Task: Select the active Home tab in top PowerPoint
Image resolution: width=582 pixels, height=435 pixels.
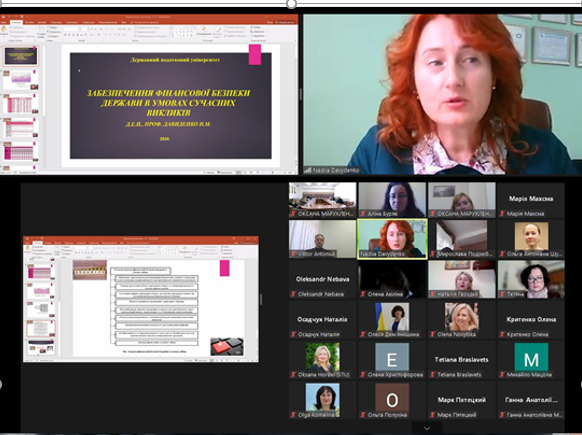Action: pyautogui.click(x=16, y=23)
